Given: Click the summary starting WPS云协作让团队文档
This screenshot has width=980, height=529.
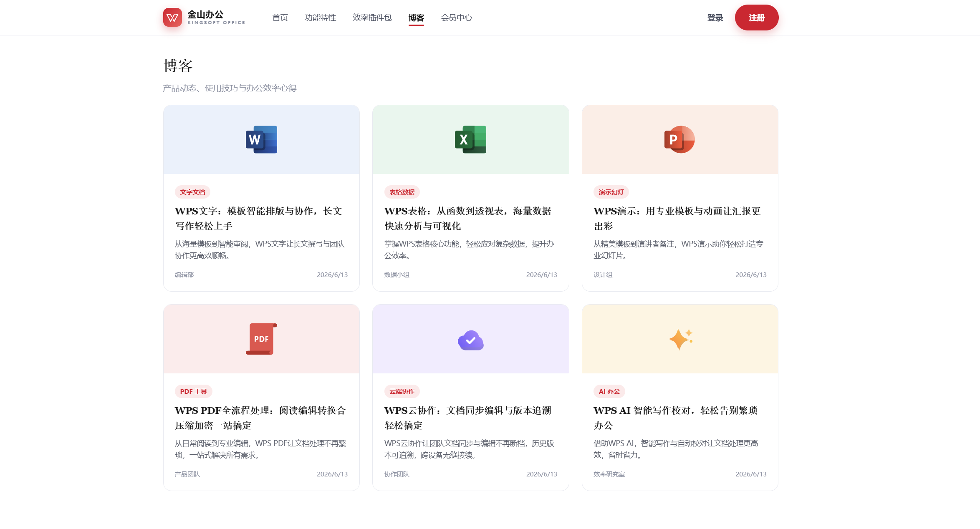Looking at the screenshot, I should tap(469, 449).
